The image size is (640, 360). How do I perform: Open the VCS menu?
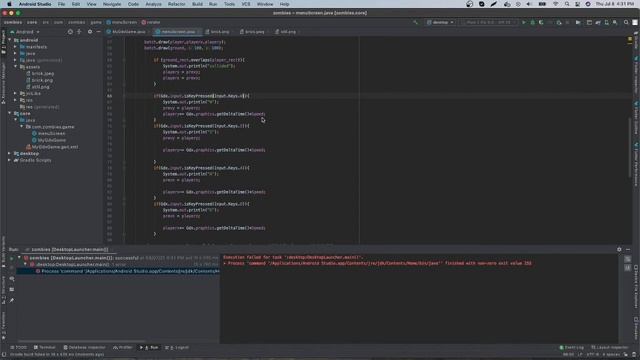[246, 4]
